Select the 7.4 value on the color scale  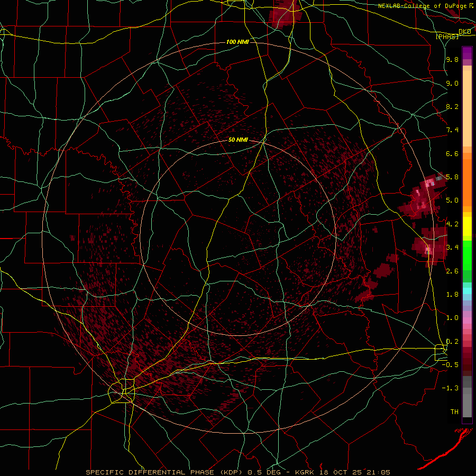coord(452,130)
